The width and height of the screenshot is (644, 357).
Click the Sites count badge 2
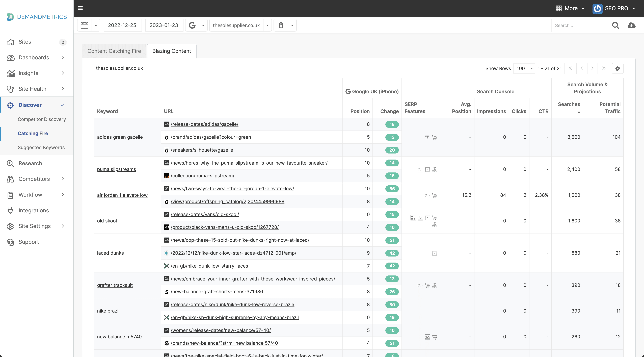tap(63, 42)
